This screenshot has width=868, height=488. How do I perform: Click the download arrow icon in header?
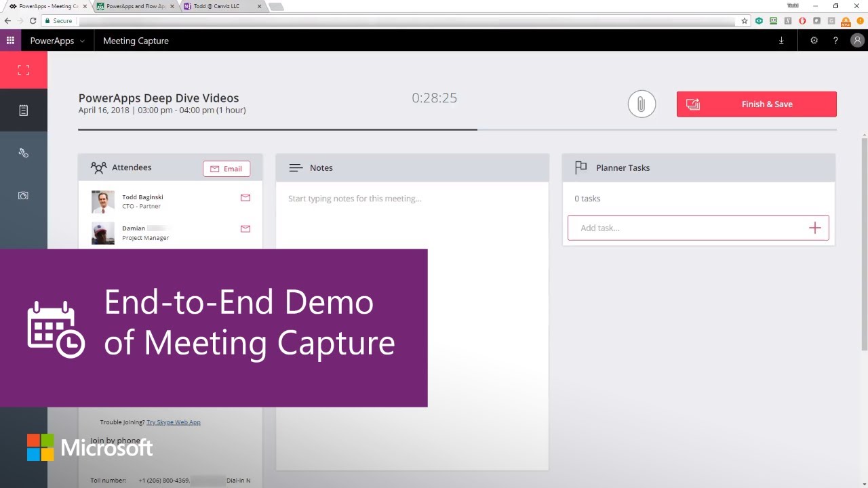[x=781, y=41]
